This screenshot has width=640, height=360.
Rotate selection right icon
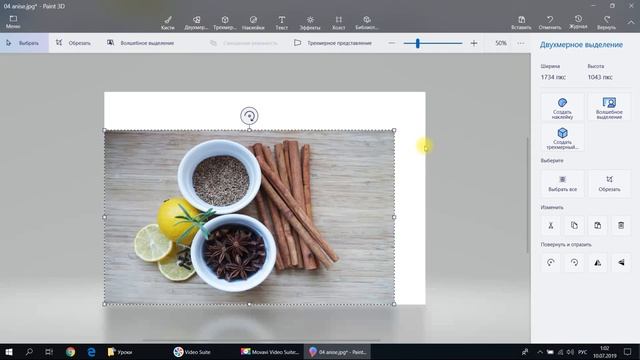click(574, 263)
